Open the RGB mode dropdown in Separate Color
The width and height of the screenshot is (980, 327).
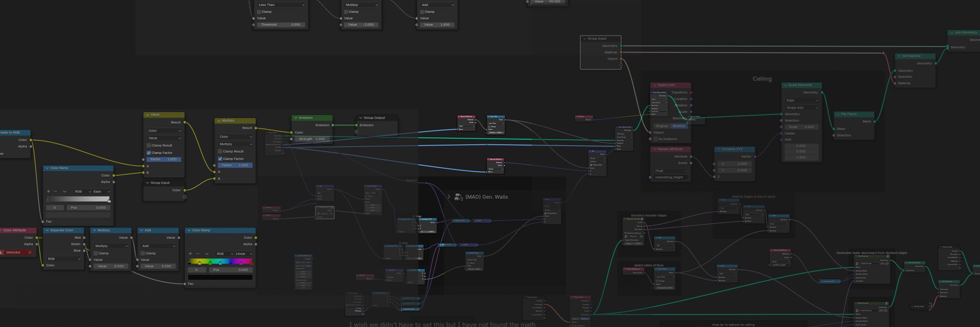[x=63, y=259]
